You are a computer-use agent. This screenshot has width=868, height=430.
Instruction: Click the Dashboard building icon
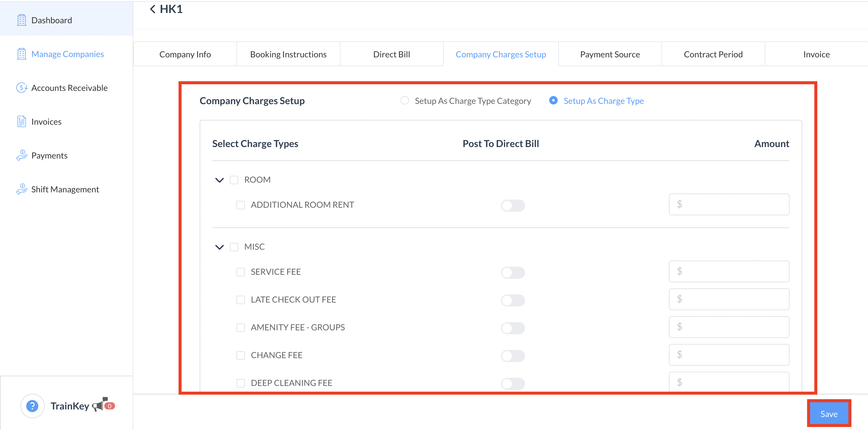22,20
